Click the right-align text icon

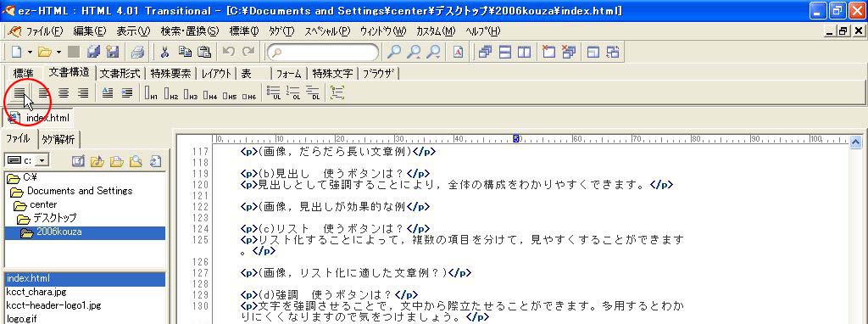point(83,93)
